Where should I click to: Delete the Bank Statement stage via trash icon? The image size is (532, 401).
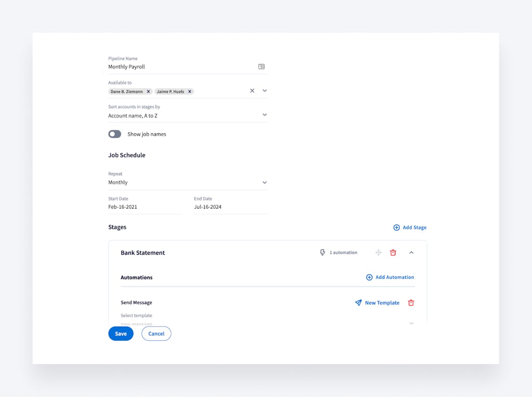[x=393, y=252]
